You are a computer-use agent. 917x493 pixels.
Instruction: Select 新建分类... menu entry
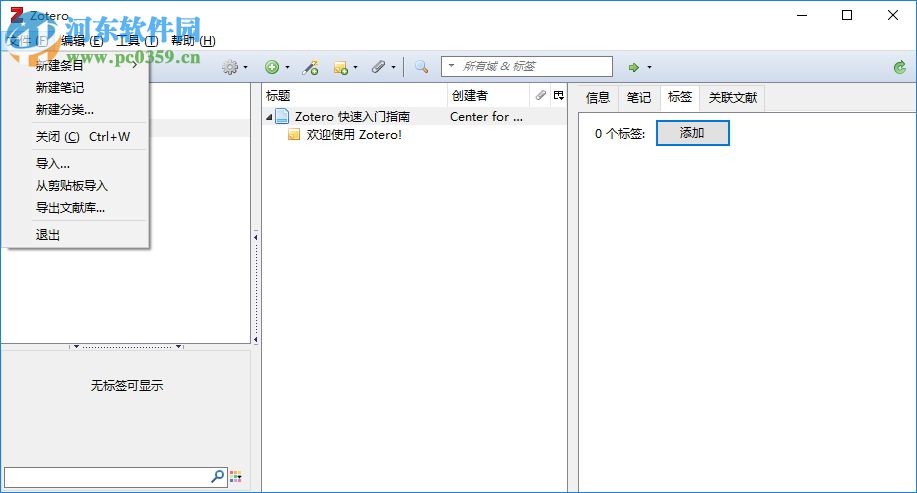click(x=64, y=109)
